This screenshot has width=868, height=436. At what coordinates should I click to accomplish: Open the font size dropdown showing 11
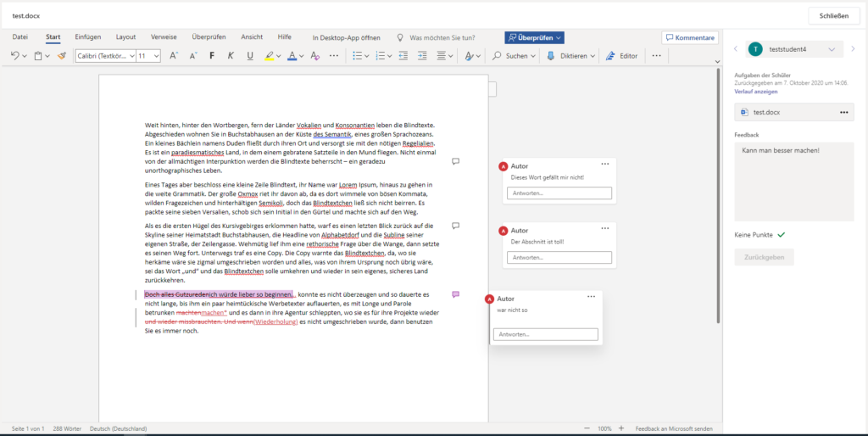[148, 56]
